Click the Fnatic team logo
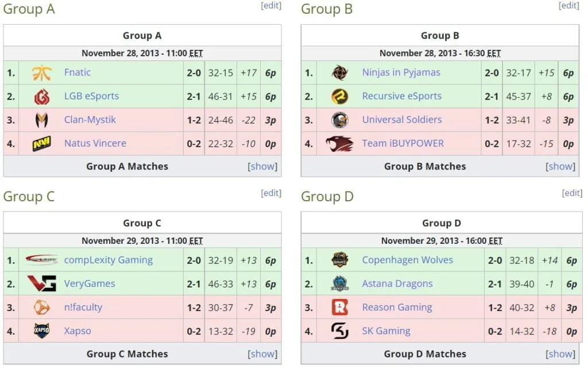The image size is (588, 372). pyautogui.click(x=41, y=73)
